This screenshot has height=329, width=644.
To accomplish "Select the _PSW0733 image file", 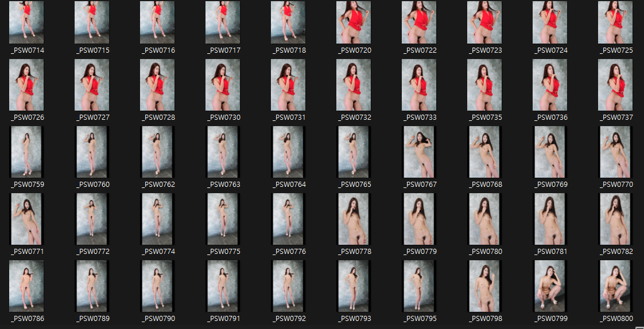I will [x=419, y=85].
